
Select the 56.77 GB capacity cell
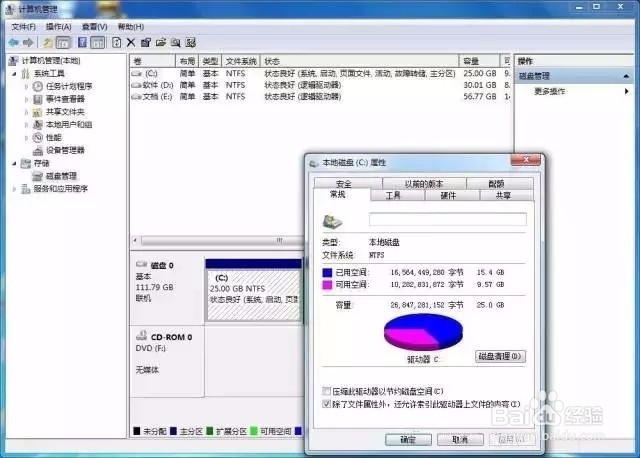coord(480,96)
